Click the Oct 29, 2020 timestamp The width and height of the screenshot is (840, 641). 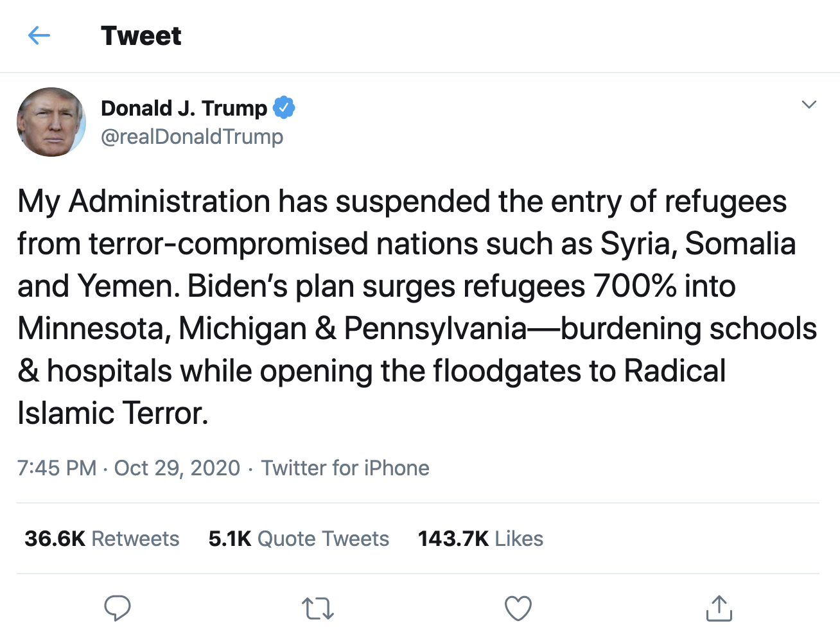(x=177, y=468)
